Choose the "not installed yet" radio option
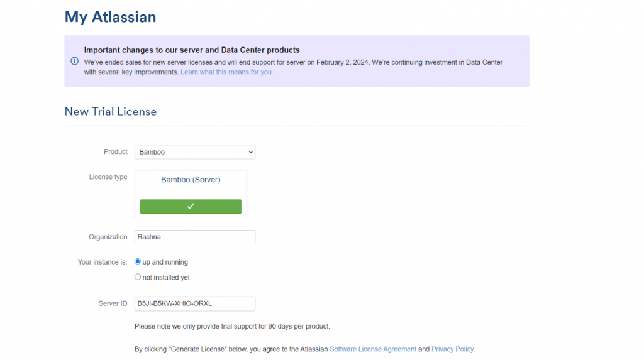 [138, 277]
